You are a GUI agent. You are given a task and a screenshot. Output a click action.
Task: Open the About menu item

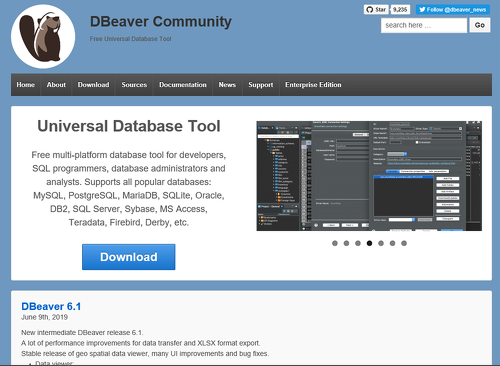[x=56, y=85]
